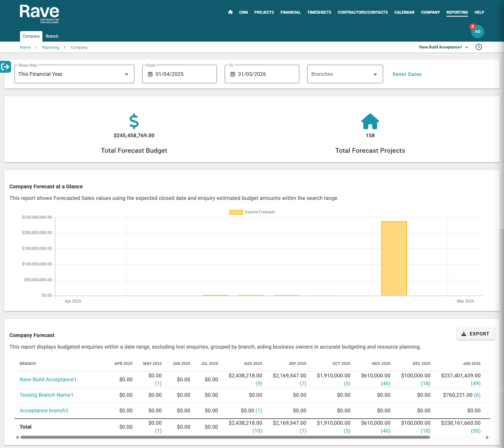Click the To date calendar icon
The height and width of the screenshot is (448, 504).
pyautogui.click(x=233, y=74)
